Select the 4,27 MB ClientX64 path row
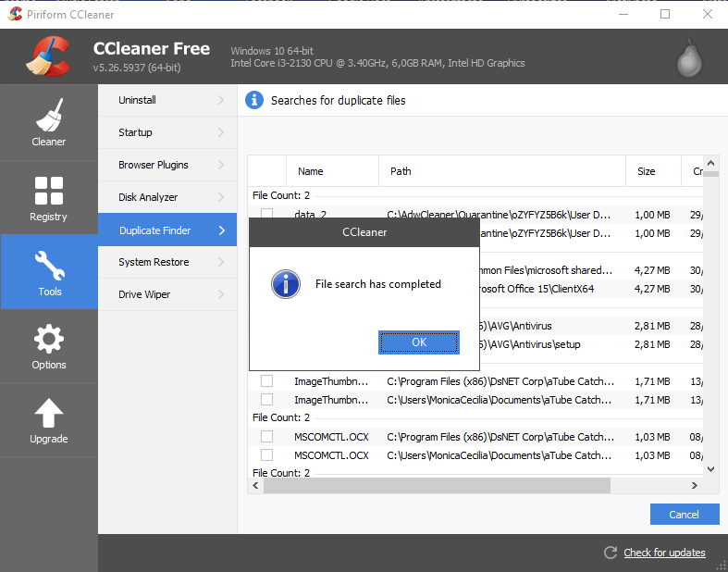Viewport: 728px width, 572px height. pyautogui.click(x=591, y=289)
